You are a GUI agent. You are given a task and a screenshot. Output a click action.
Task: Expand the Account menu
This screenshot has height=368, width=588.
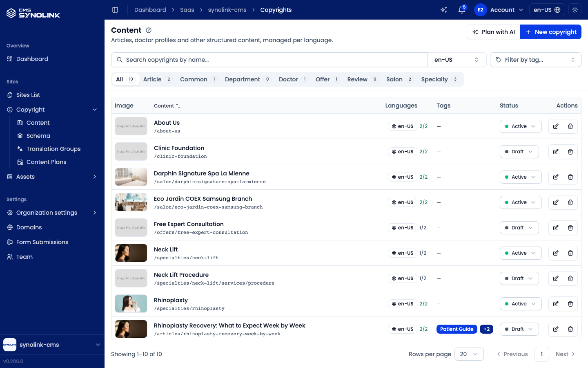(x=499, y=10)
